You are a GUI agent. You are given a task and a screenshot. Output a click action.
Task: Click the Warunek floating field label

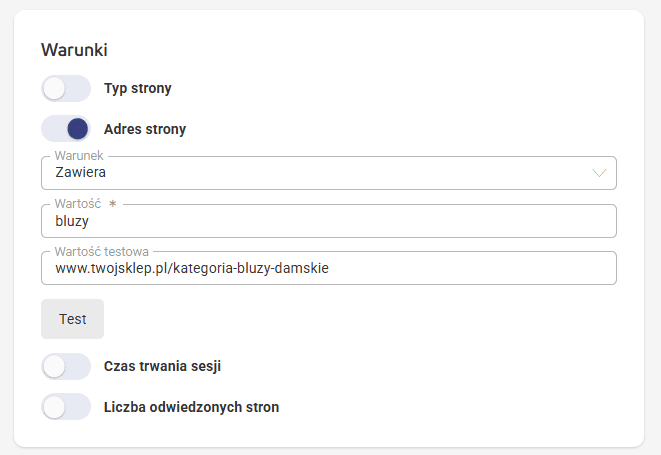coord(79,156)
